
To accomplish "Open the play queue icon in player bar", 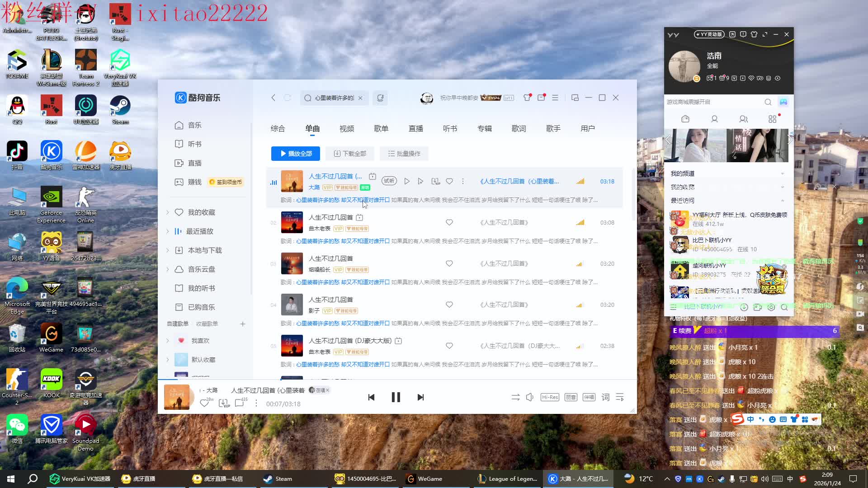I will point(620,397).
